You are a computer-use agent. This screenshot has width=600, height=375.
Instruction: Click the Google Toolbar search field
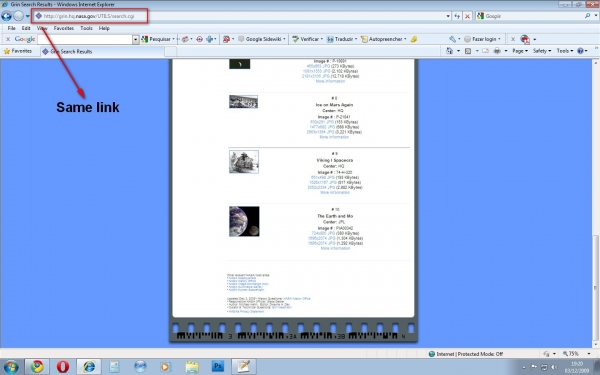coord(85,39)
